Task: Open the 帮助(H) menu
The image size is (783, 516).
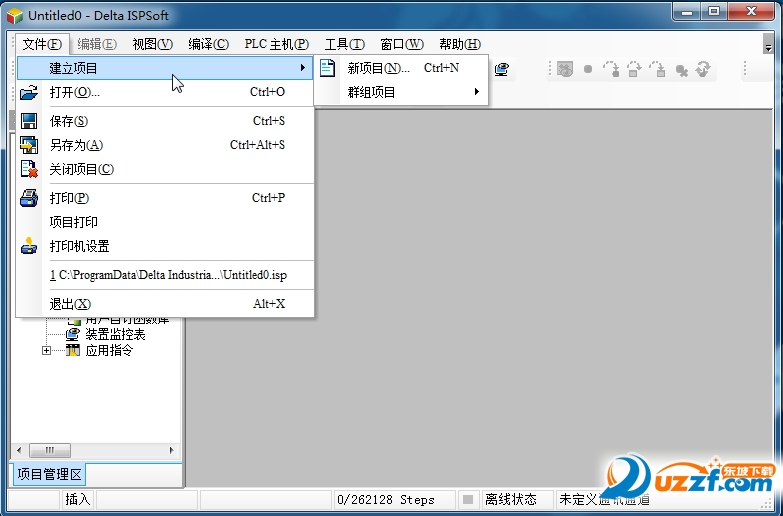Action: click(460, 44)
